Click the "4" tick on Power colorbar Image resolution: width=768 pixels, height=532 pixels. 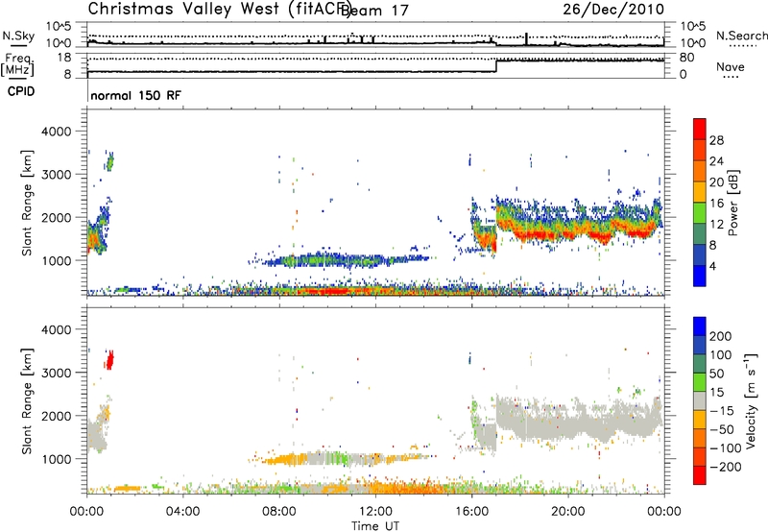click(x=712, y=266)
